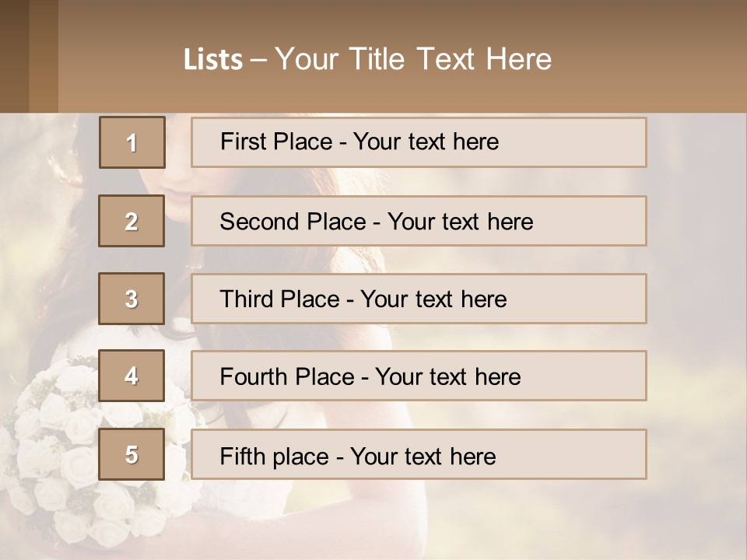
Task: Click the number 1 box
Action: [x=132, y=142]
